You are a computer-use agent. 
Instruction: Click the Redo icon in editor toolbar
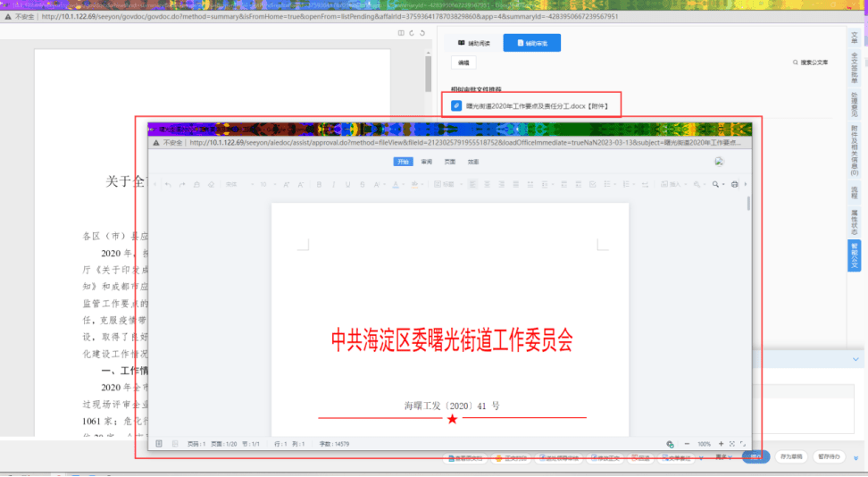point(182,185)
